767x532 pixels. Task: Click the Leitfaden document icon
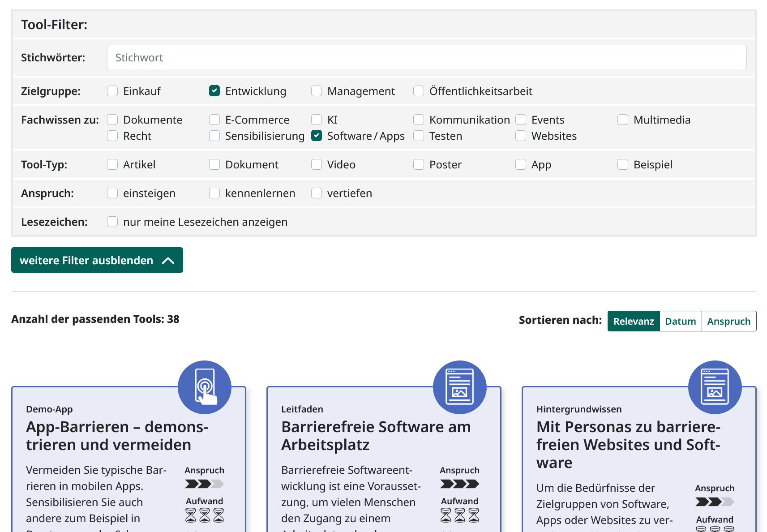pos(460,387)
